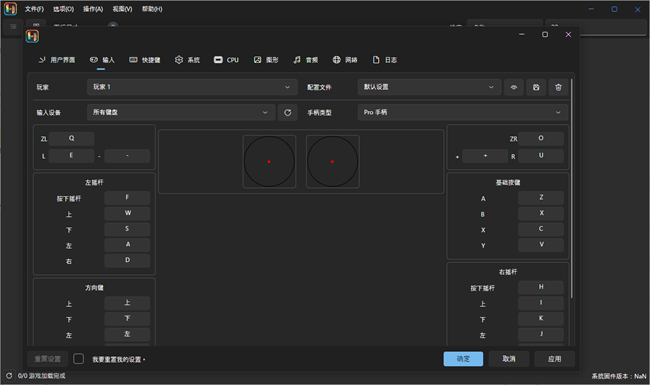Rebind the B button currently set to X
Viewport: 650px width, 385px height.
click(x=541, y=213)
